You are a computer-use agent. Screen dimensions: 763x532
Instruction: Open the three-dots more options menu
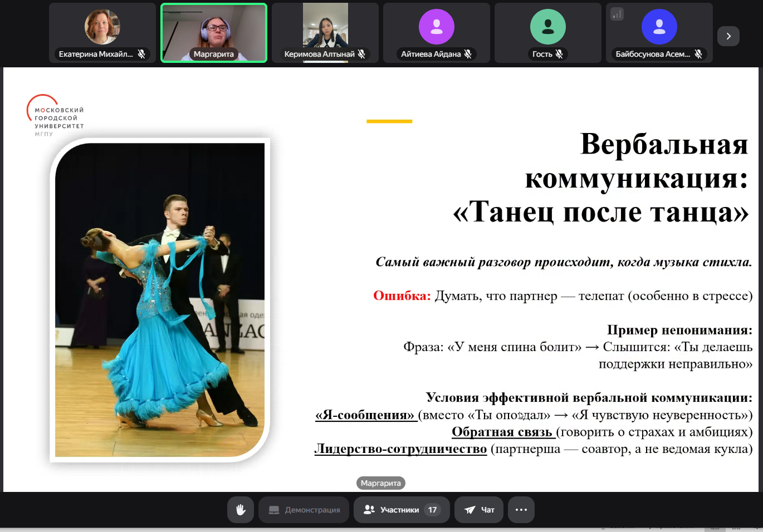521,510
